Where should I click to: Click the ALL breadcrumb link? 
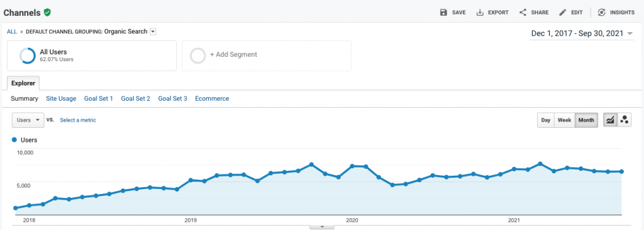click(x=12, y=32)
